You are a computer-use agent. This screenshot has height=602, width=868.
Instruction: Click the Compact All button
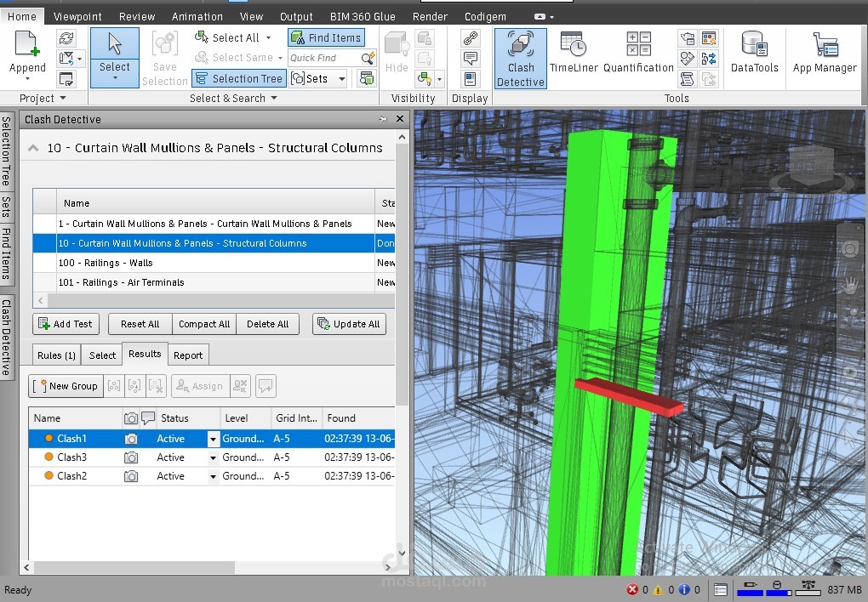pyautogui.click(x=204, y=324)
